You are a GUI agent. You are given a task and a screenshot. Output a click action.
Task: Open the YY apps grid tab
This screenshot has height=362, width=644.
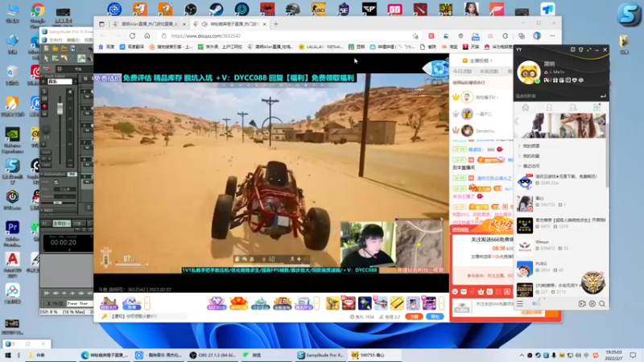click(x=597, y=108)
